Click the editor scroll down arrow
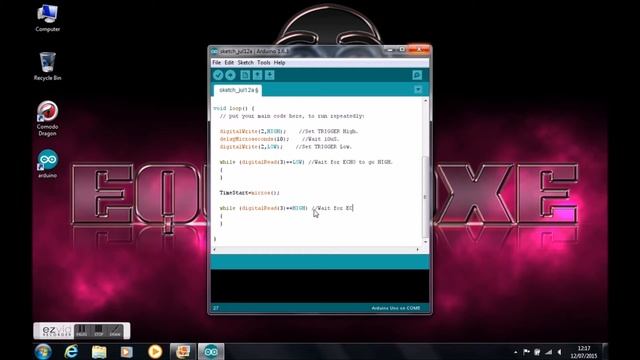This screenshot has width=640, height=360. click(x=426, y=242)
